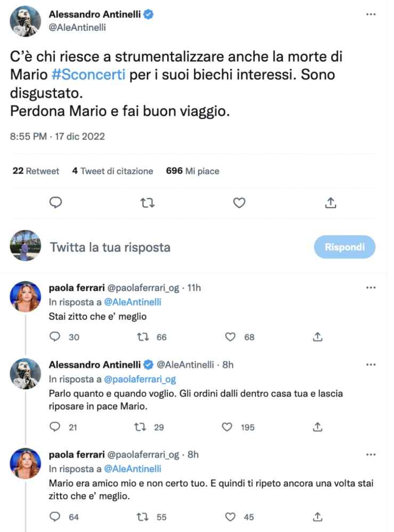This screenshot has width=394, height=532.
Task: Toggle like on the reply showing 45 likes
Action: pyautogui.click(x=229, y=517)
